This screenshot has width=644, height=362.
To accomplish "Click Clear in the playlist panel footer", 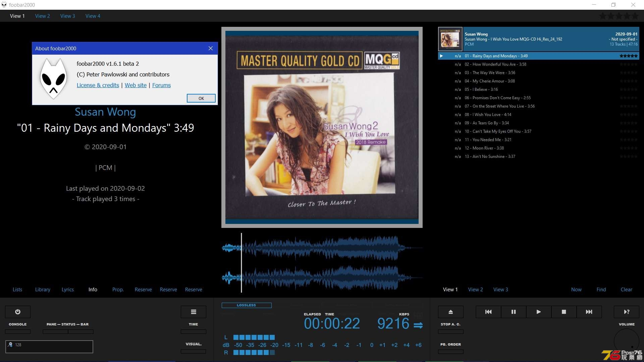I will pos(627,289).
